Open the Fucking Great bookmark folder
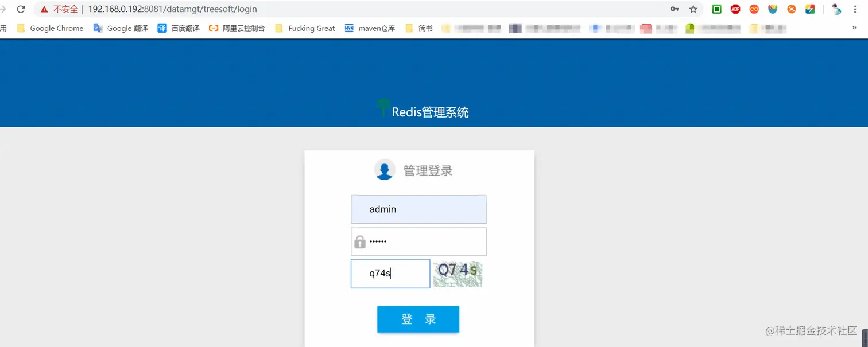 [305, 28]
